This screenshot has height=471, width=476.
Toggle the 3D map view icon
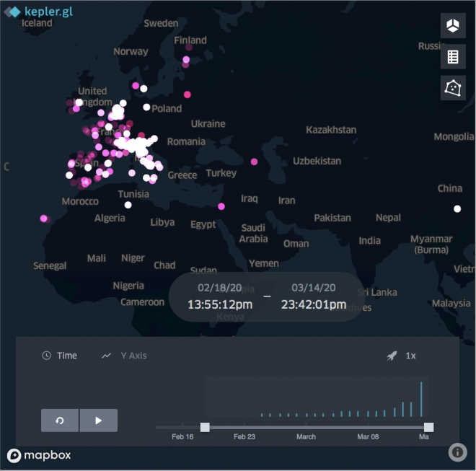click(x=453, y=26)
